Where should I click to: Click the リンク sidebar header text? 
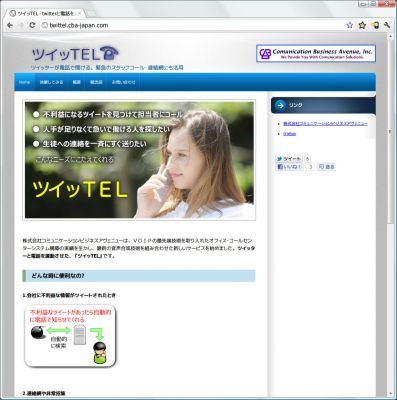pos(296,105)
